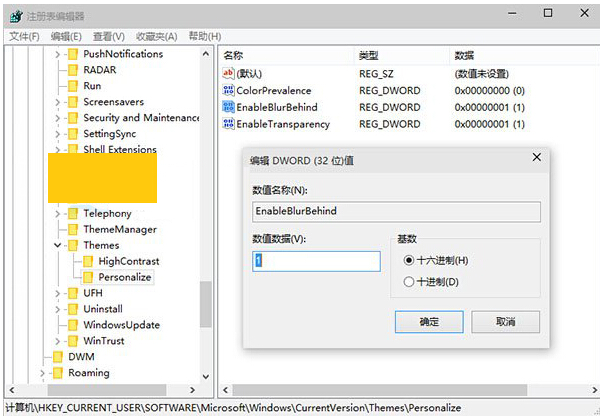
Task: Click the WindowsUpdate folder icon
Action: (73, 325)
